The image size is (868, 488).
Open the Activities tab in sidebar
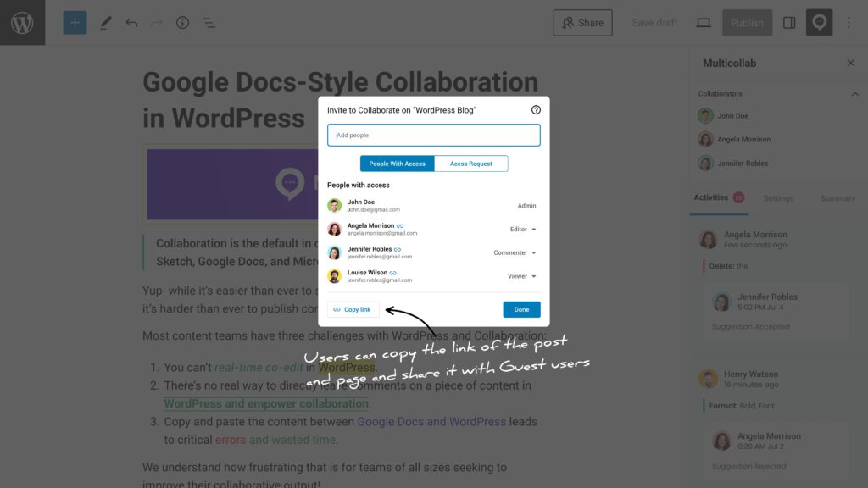tap(719, 197)
